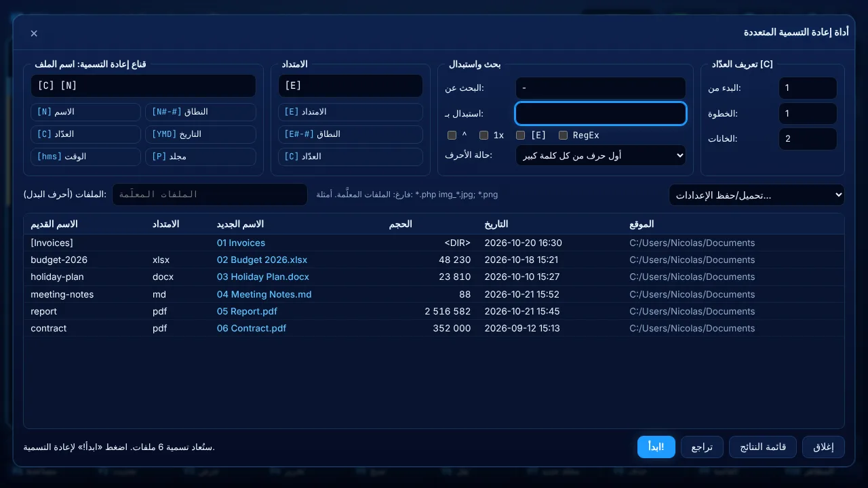Viewport: 868px width, 488px height.
Task: Click the تراجع undo button
Action: [x=702, y=447]
